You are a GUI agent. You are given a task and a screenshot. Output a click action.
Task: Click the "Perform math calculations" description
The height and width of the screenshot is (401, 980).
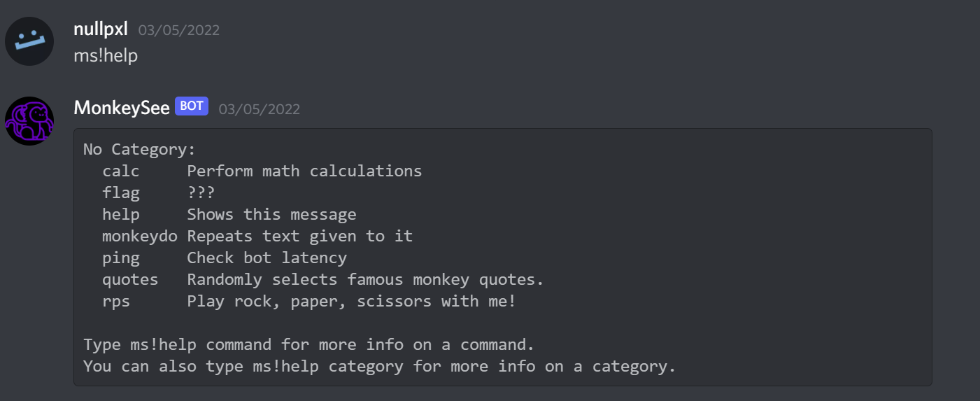click(x=304, y=171)
